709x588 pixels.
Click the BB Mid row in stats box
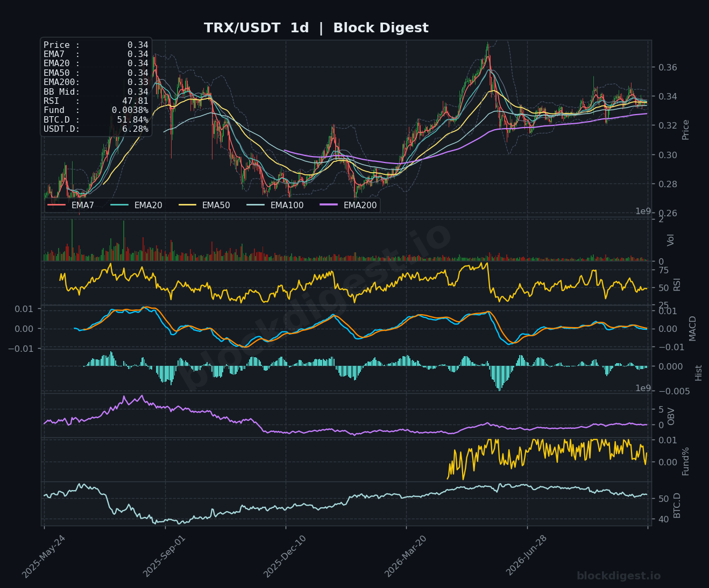(96, 91)
